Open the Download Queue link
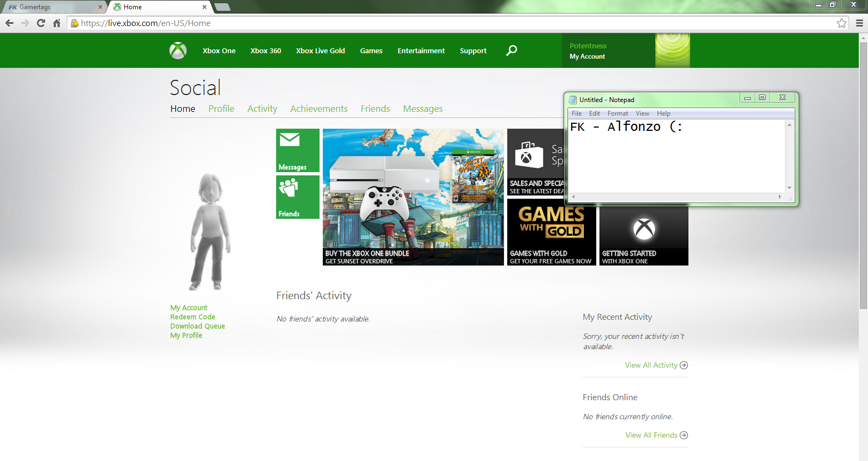868x461 pixels. (197, 326)
